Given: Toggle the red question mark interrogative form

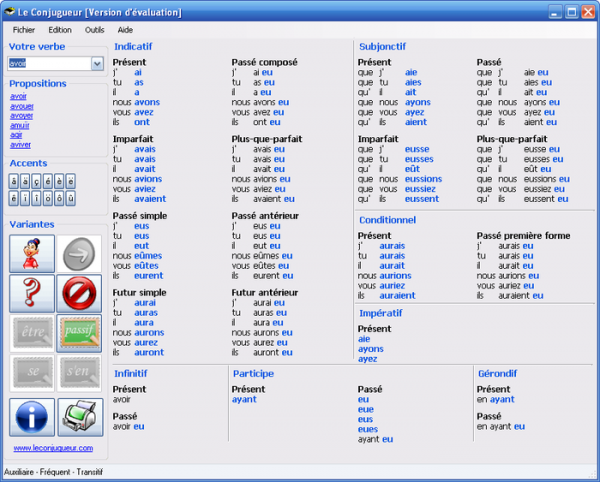Looking at the screenshot, I should (x=31, y=293).
